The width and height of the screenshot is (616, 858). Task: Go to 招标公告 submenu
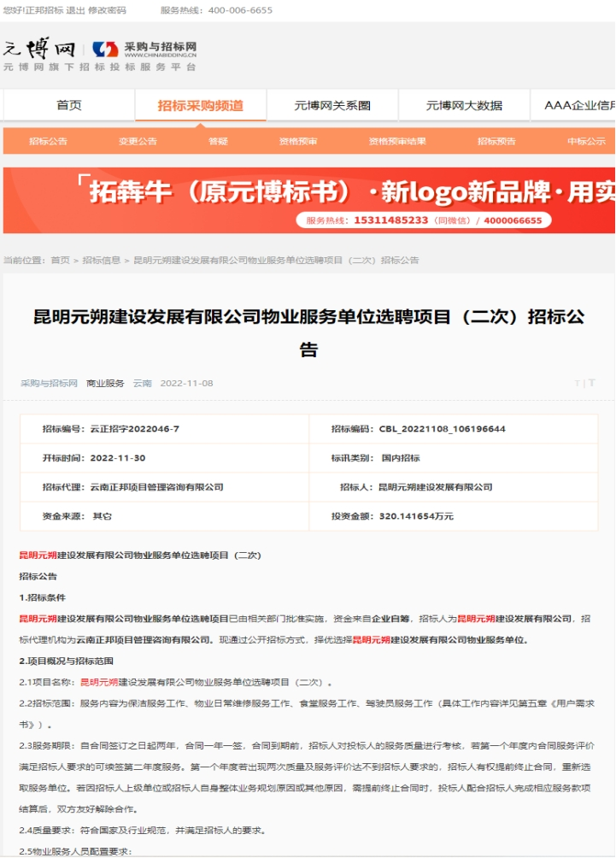coord(48,141)
